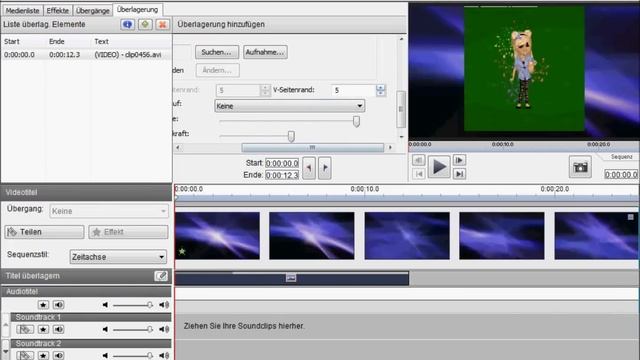
Task: Mute Soundtrack 1
Action: pos(59,329)
